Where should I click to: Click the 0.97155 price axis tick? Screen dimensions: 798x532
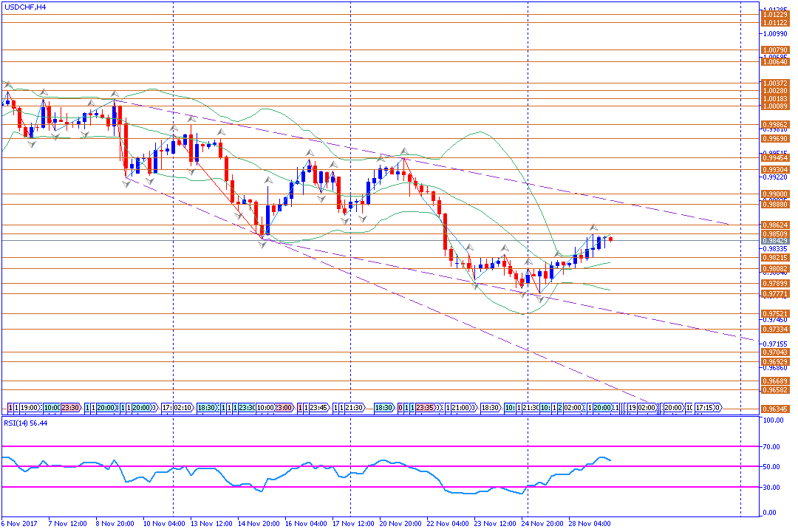click(776, 344)
